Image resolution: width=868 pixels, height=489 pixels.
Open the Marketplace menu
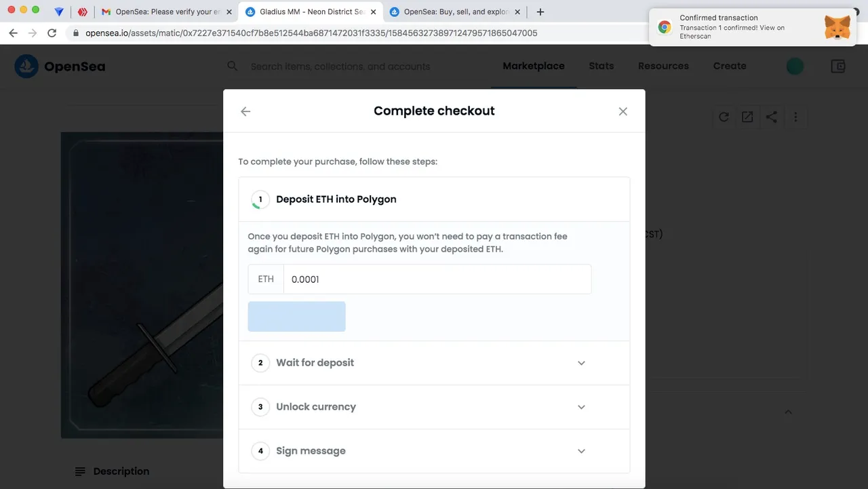(x=534, y=66)
